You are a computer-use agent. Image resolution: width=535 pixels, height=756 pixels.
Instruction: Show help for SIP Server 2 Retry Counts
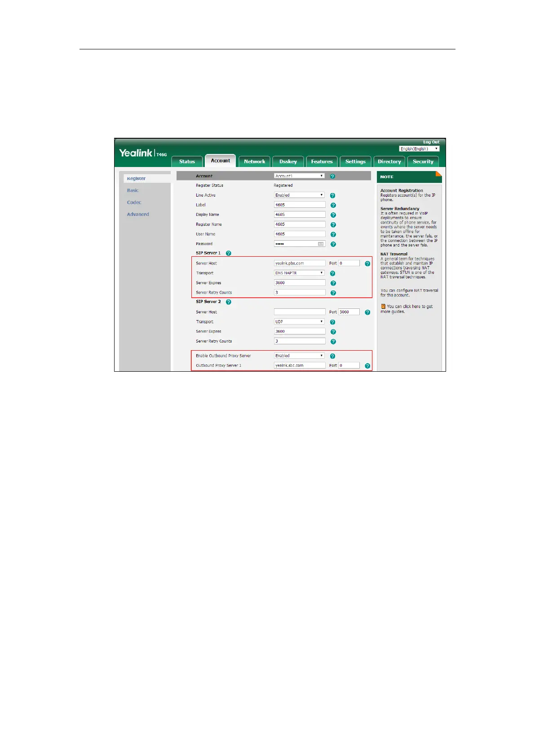(333, 342)
